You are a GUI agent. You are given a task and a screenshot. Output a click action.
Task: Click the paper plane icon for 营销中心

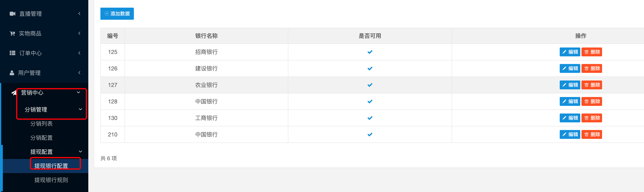coord(14,93)
